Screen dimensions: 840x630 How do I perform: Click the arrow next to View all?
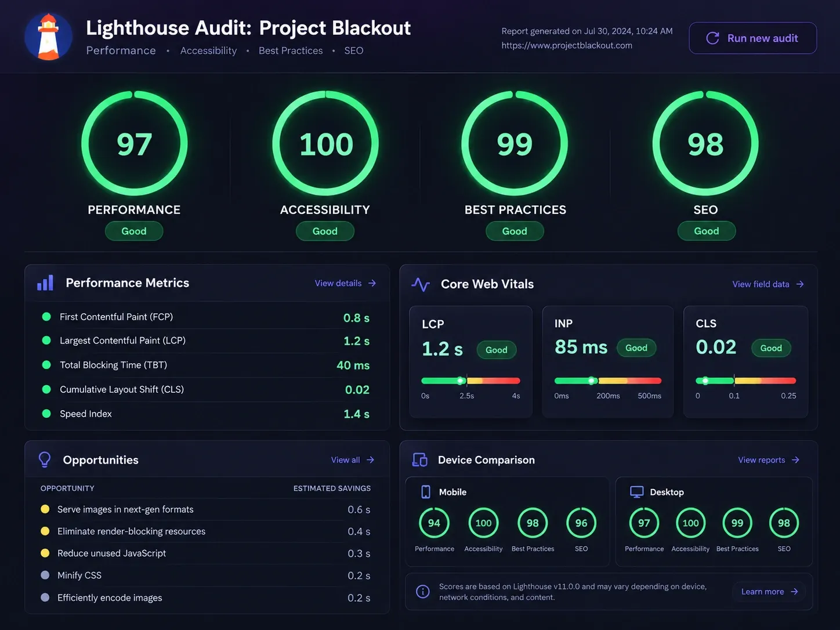pyautogui.click(x=370, y=460)
